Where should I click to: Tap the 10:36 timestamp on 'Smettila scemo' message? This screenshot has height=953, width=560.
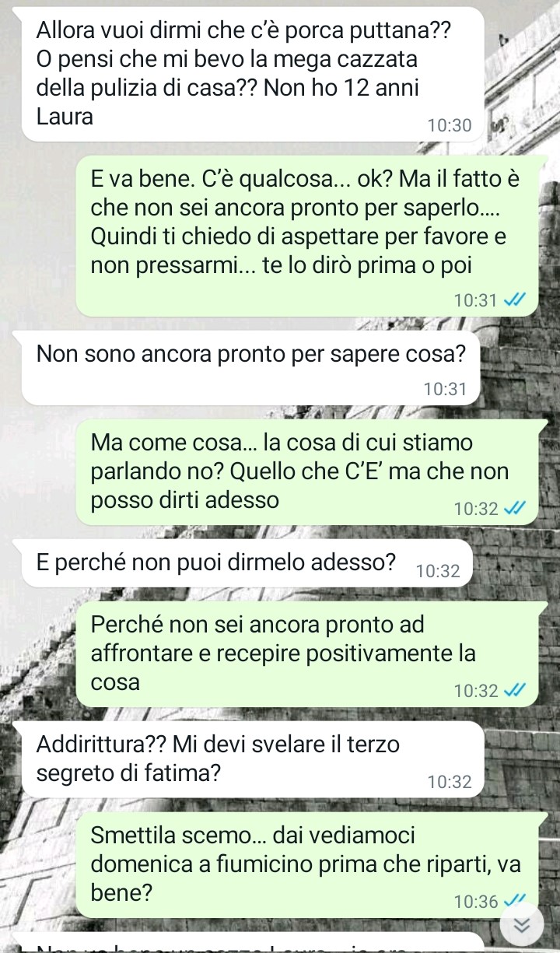[x=476, y=902]
